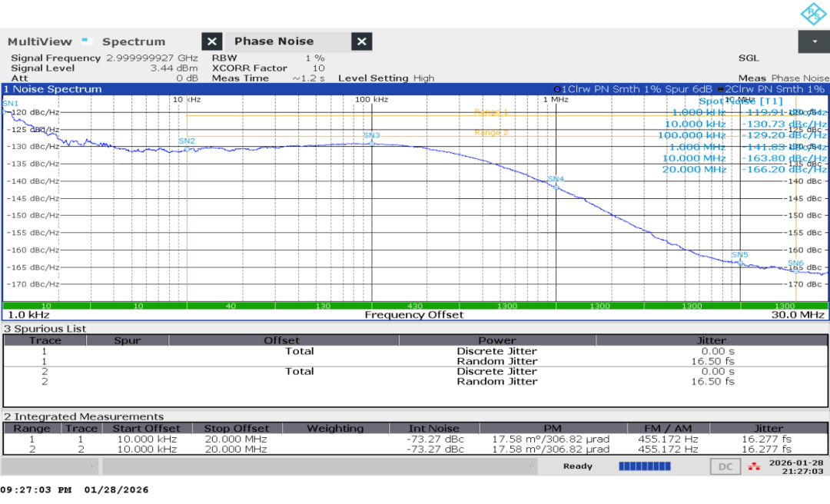The height and width of the screenshot is (504, 830).
Task: Click the 2026-01-28 date and time display
Action: 796,466
